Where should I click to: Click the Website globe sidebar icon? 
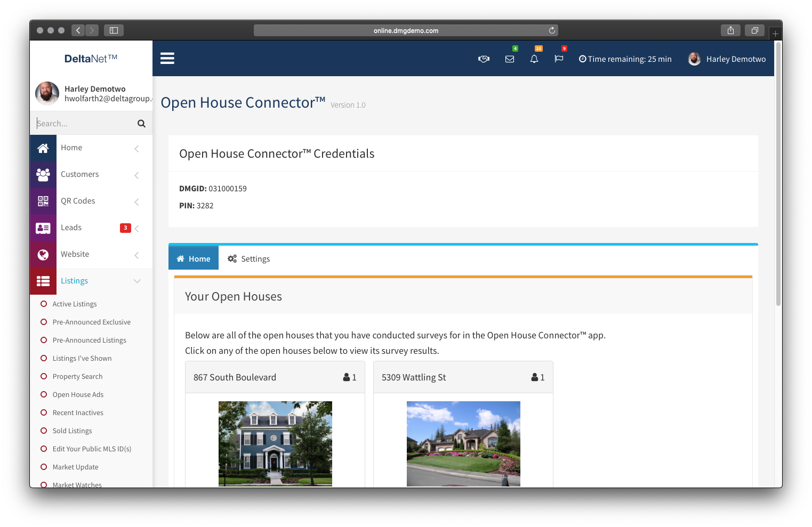[x=43, y=255]
